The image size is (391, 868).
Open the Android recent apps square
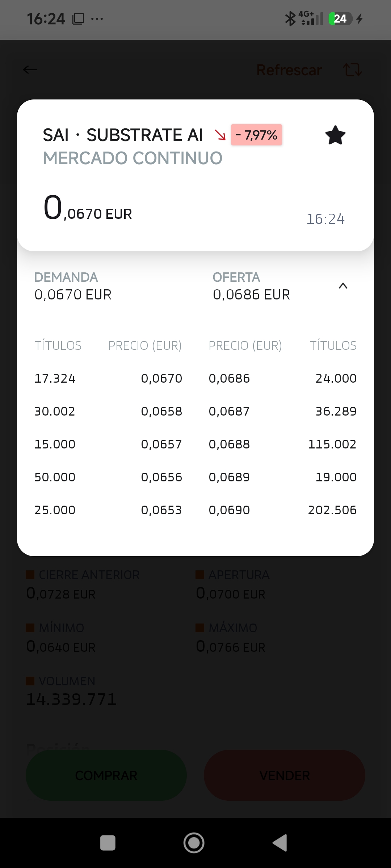(108, 843)
